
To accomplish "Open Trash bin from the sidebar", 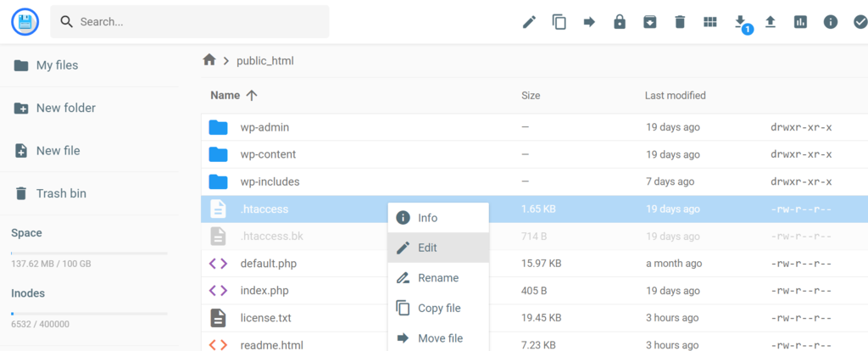I will [61, 193].
